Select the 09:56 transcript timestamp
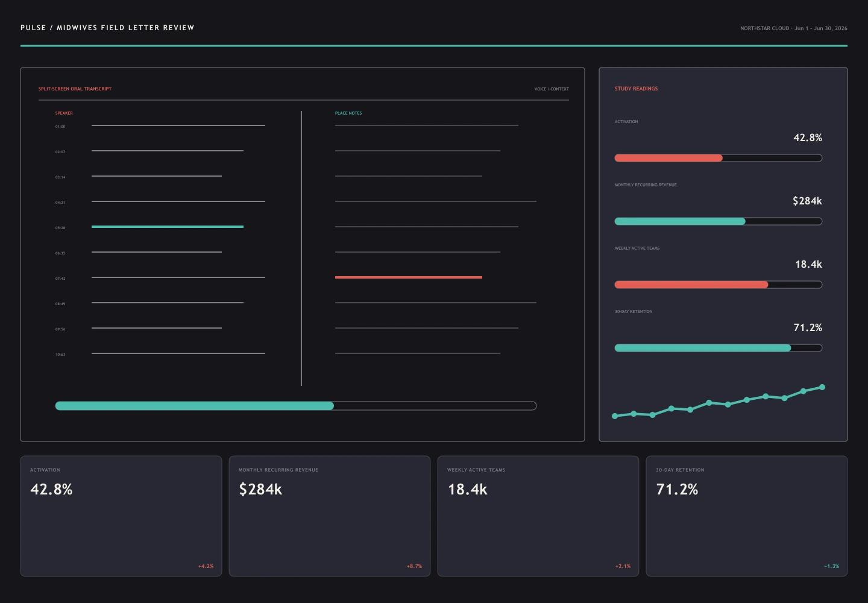This screenshot has width=868, height=603. pos(60,329)
